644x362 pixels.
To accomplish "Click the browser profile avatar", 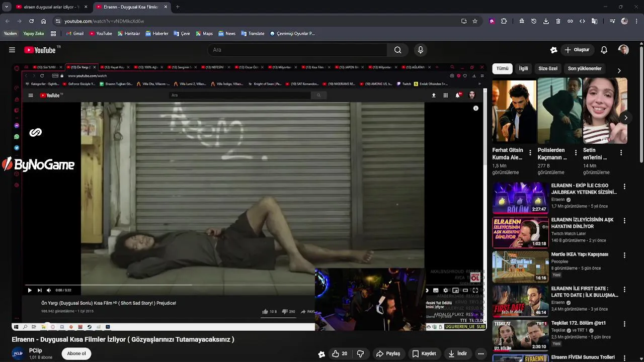I will (x=624, y=21).
